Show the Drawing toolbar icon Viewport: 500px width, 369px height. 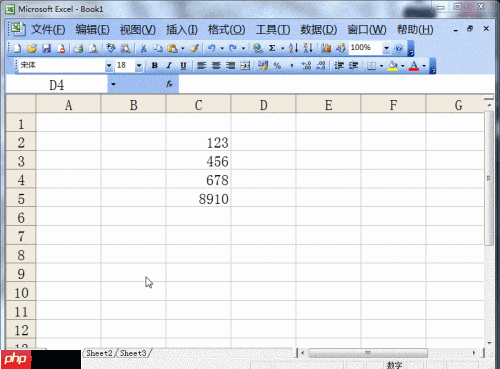[x=340, y=48]
